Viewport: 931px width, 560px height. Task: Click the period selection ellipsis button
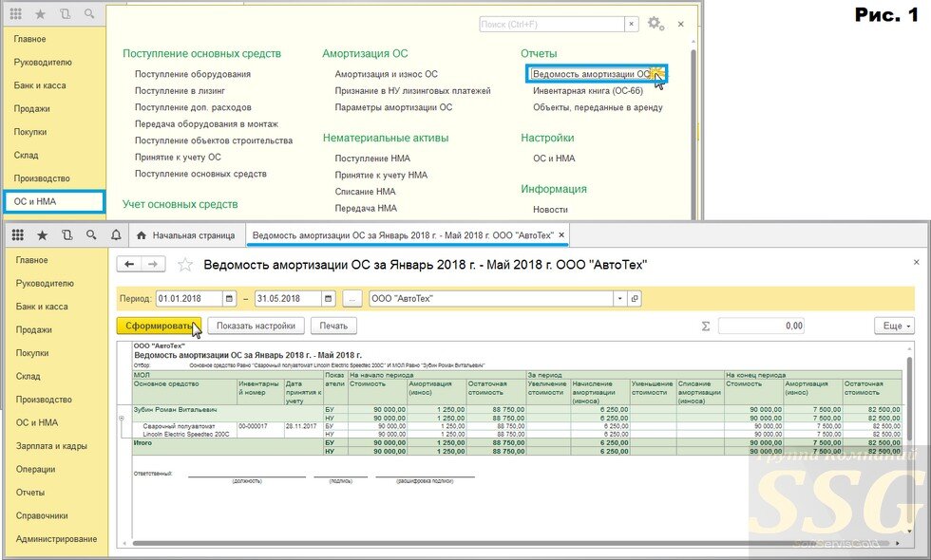click(352, 298)
